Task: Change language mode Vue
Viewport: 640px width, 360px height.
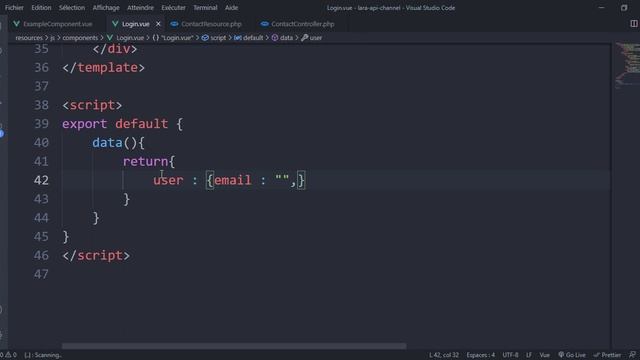Action: click(544, 355)
